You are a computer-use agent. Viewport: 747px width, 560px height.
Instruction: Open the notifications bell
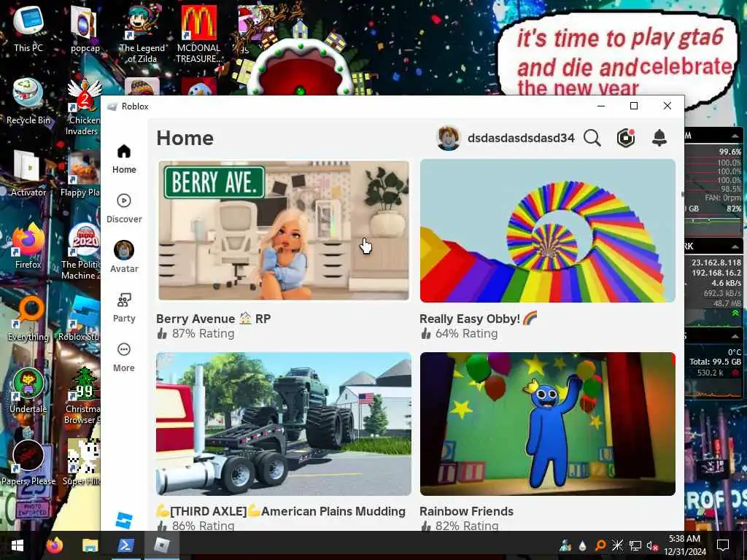[x=659, y=138]
